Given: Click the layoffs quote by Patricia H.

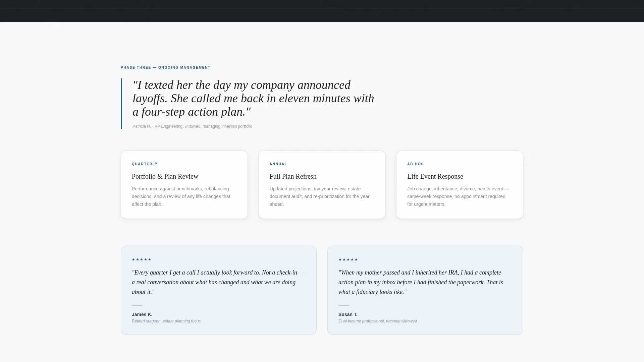Looking at the screenshot, I should pos(253,98).
